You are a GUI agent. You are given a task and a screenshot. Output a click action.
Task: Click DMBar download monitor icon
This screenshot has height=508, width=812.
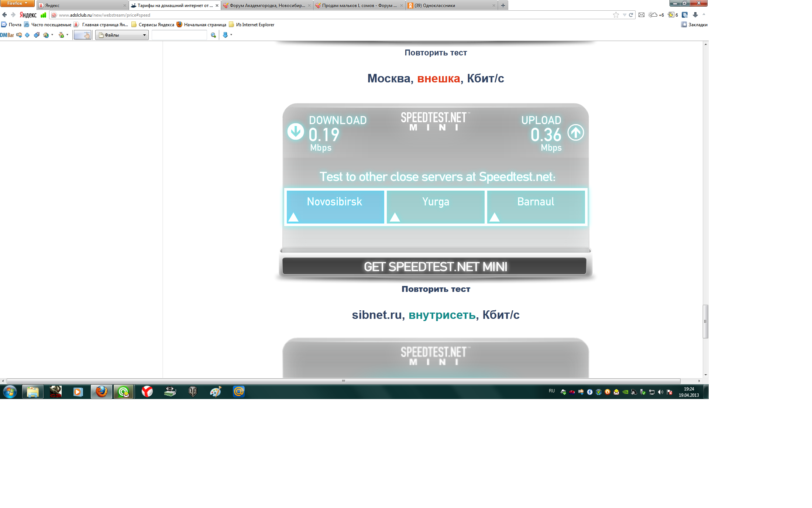(19, 35)
